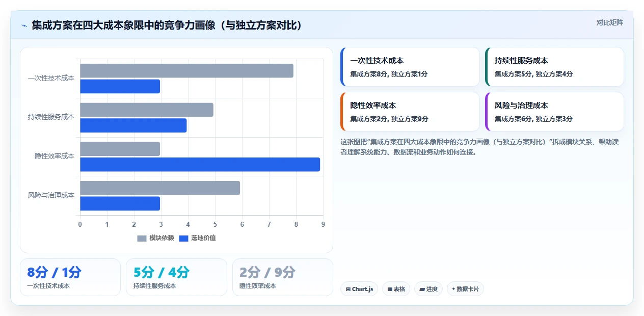Viewport: 644px width, 316px height.
Task: Click the chart description paragraph
Action: coord(479,147)
